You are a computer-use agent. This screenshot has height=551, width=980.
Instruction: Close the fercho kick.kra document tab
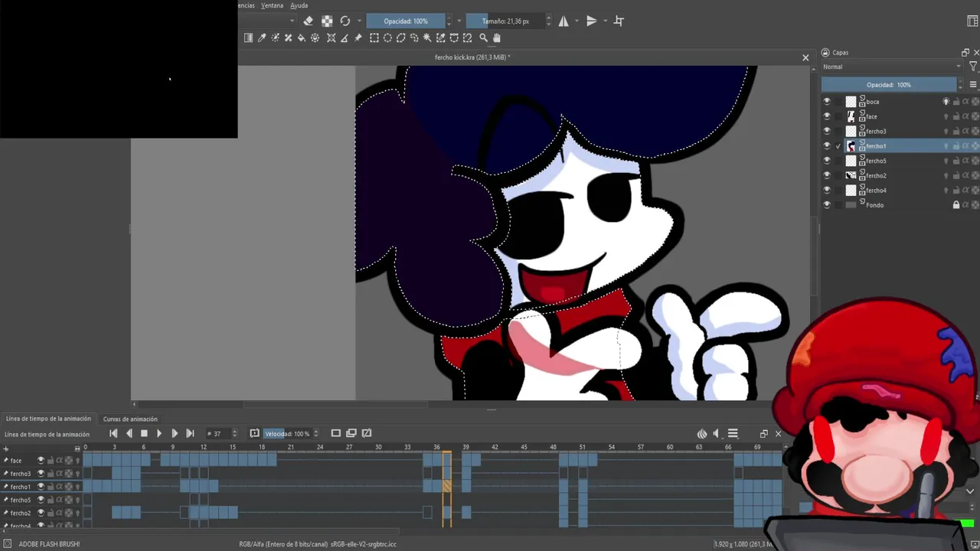pos(805,57)
